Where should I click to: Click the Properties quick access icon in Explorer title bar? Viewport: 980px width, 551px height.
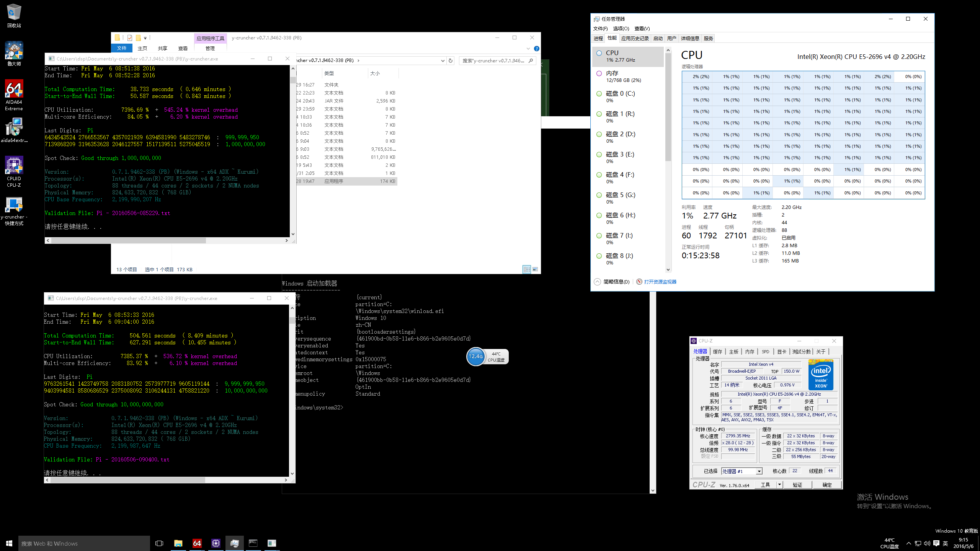tap(130, 38)
